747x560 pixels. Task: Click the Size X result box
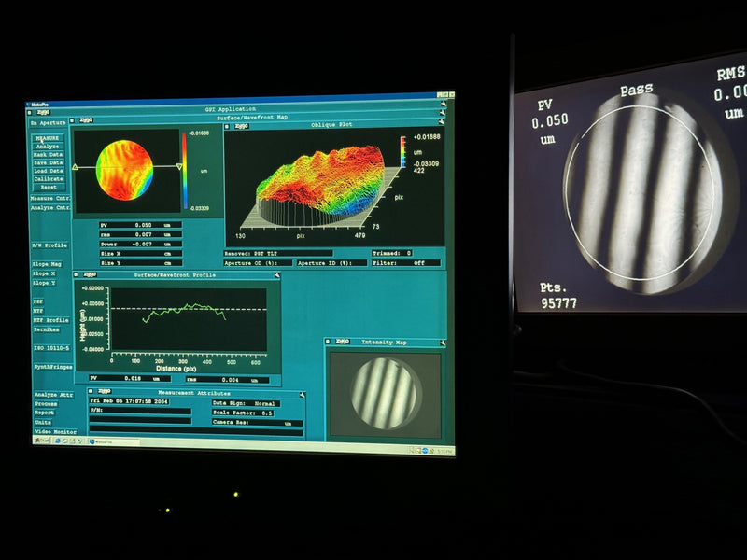click(140, 253)
